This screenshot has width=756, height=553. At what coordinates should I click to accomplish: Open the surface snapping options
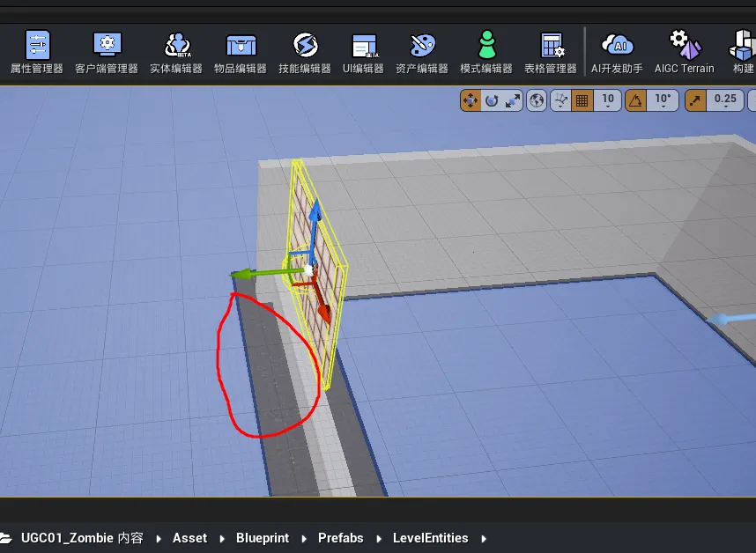pyautogui.click(x=560, y=100)
